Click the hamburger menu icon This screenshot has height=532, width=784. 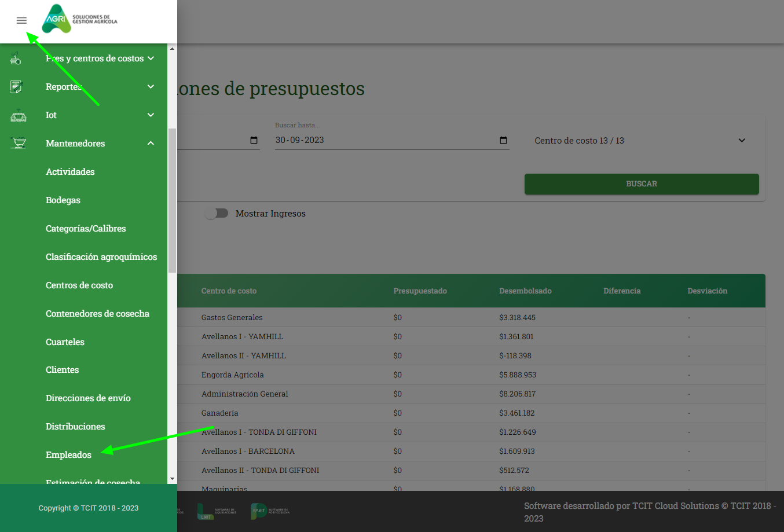(x=21, y=21)
